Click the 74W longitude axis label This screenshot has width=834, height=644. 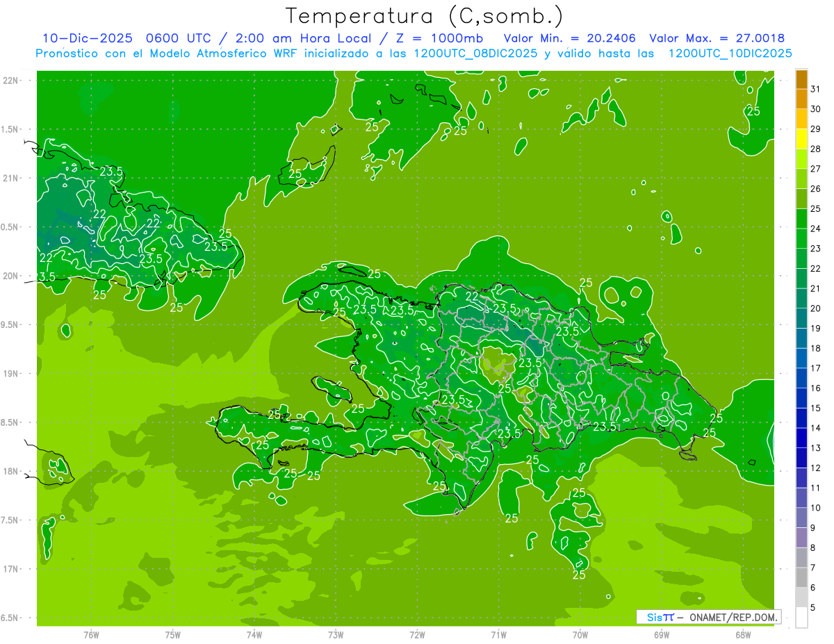pos(254,634)
